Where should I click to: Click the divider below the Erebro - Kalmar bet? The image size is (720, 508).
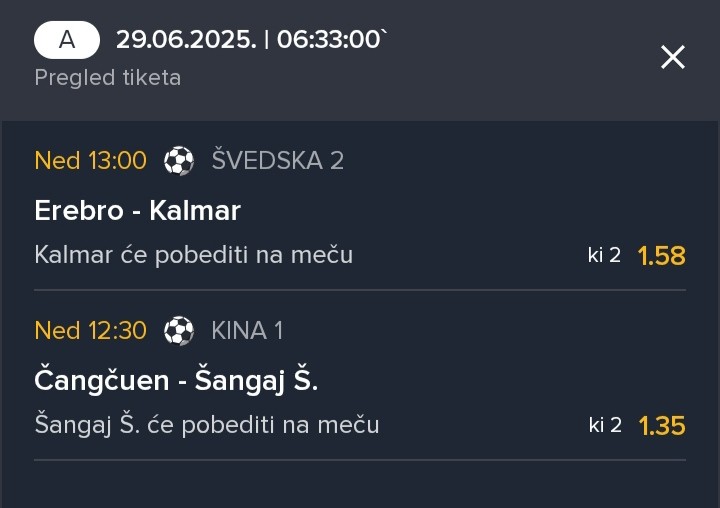coord(360,290)
